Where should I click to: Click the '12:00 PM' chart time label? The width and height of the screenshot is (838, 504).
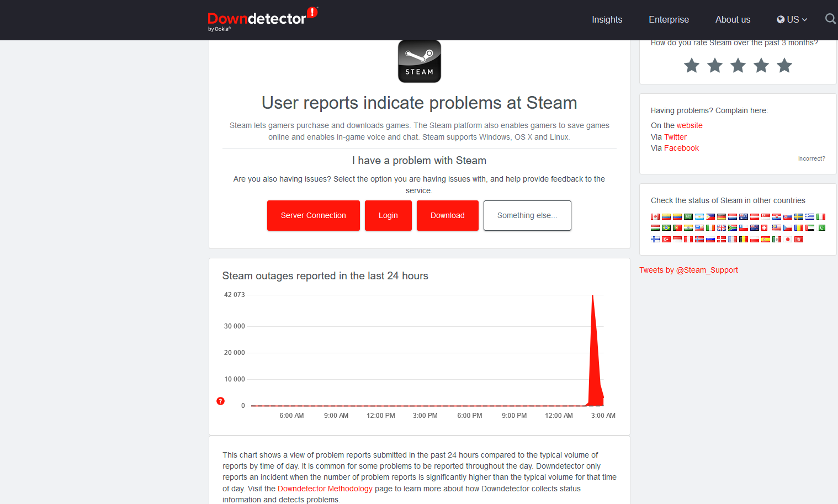click(381, 416)
